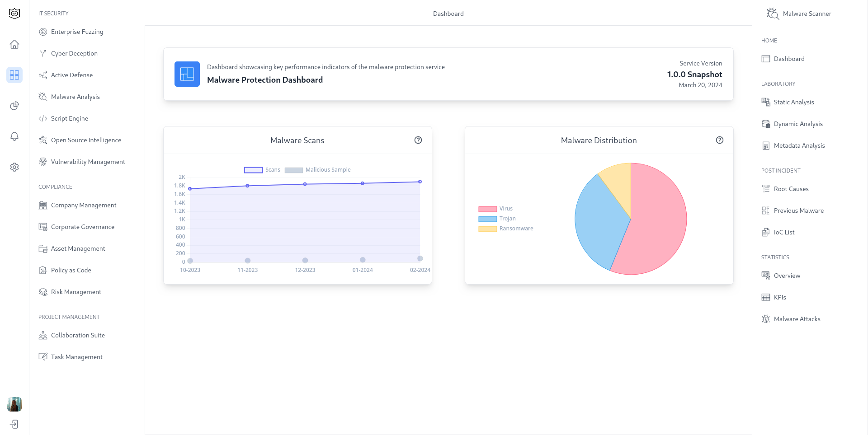This screenshot has width=868, height=435.
Task: Open the Vulnerability Management section
Action: [x=88, y=161]
